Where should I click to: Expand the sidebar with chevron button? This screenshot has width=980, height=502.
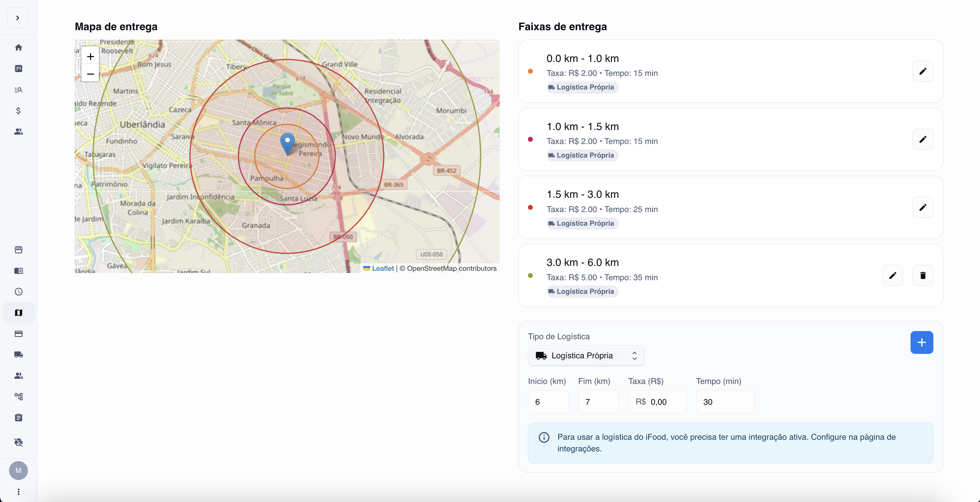(x=18, y=18)
